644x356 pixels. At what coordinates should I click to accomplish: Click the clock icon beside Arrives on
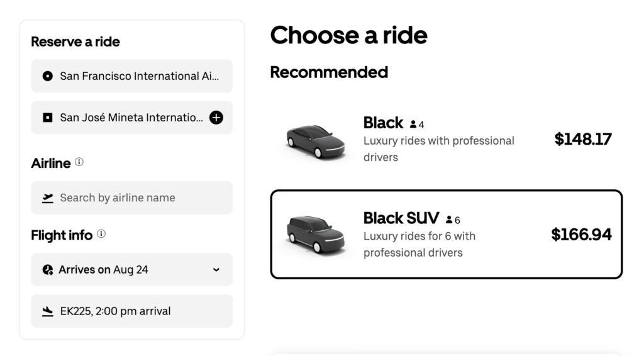pyautogui.click(x=48, y=270)
